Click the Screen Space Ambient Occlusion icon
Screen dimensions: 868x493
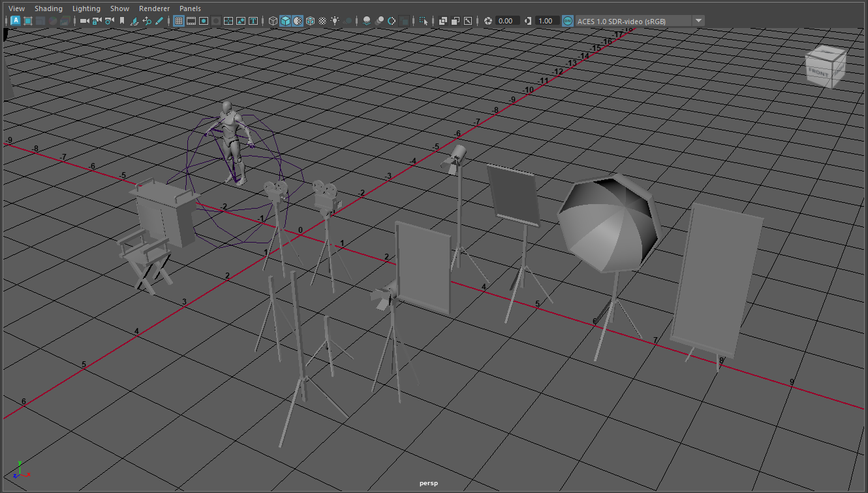click(x=367, y=21)
